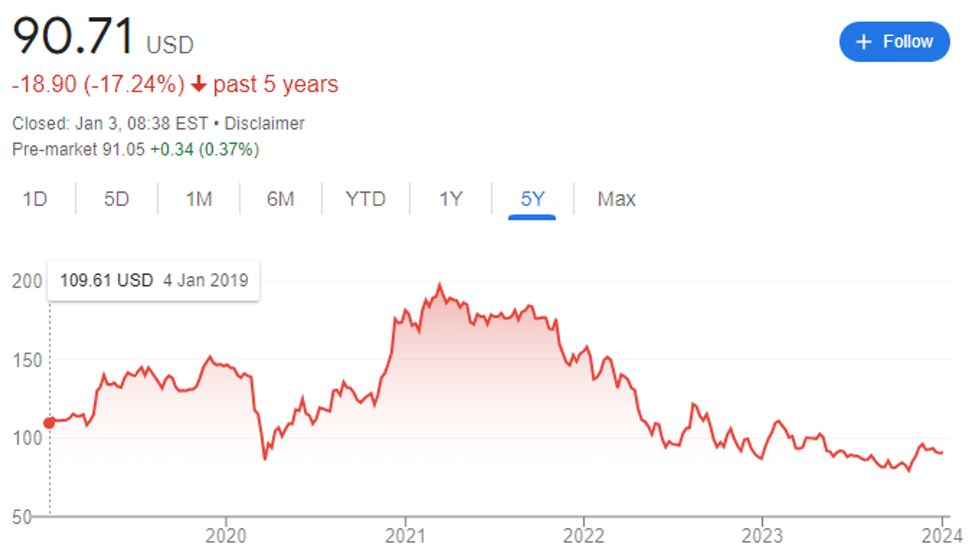Show the YTD price range
The height and width of the screenshot is (560, 980).
pyautogui.click(x=365, y=199)
